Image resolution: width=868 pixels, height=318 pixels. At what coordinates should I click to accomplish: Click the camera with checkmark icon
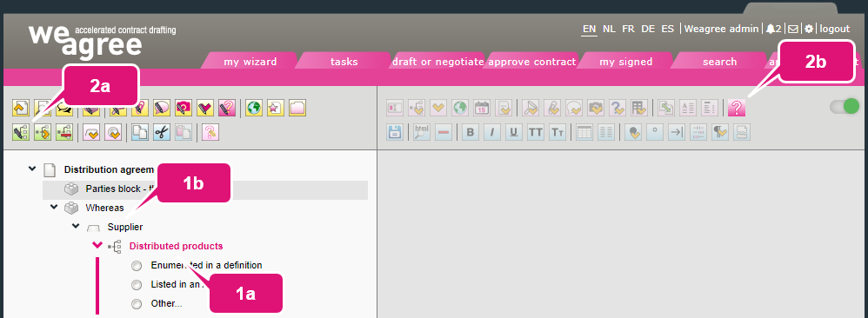click(595, 108)
